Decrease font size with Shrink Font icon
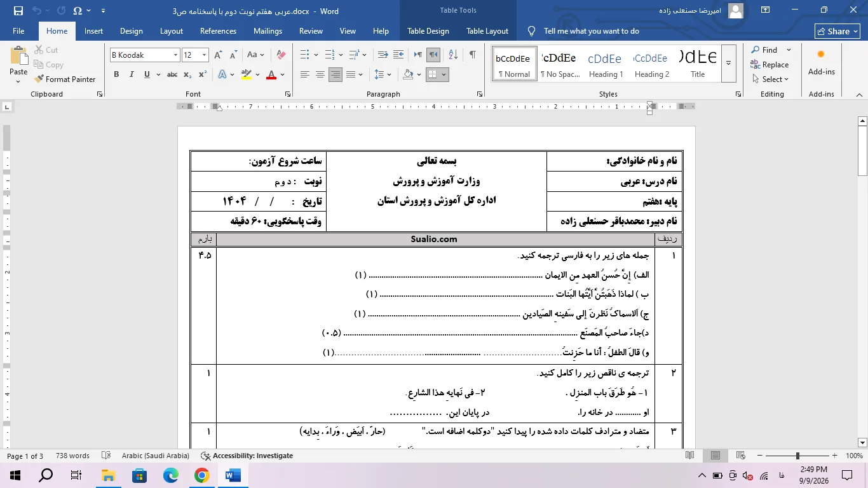Image resolution: width=868 pixels, height=488 pixels. (x=234, y=55)
